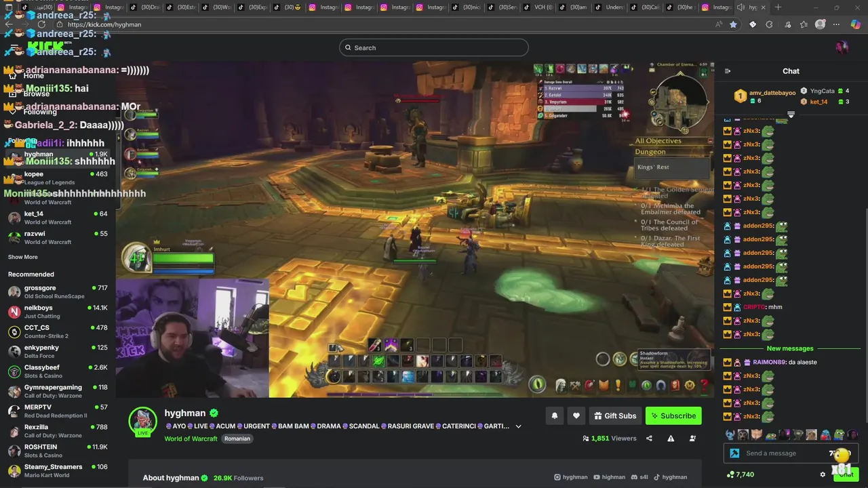
Task: Bookmark the page with the star icon
Action: click(733, 24)
